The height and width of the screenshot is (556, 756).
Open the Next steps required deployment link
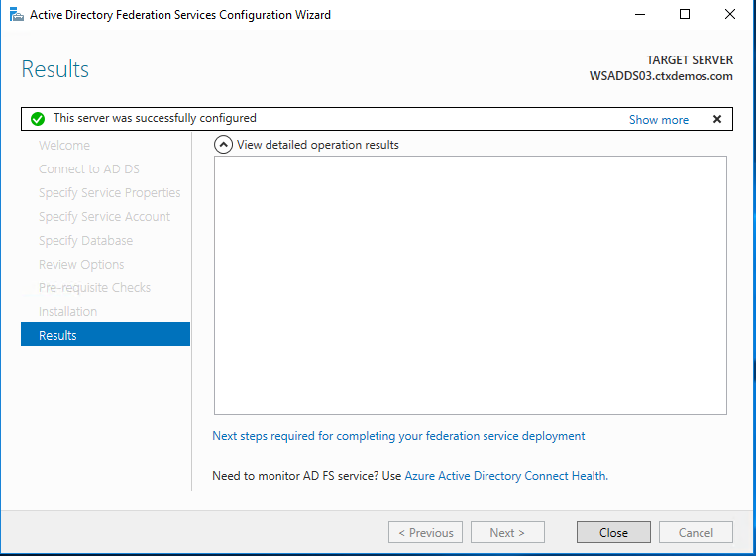click(398, 436)
